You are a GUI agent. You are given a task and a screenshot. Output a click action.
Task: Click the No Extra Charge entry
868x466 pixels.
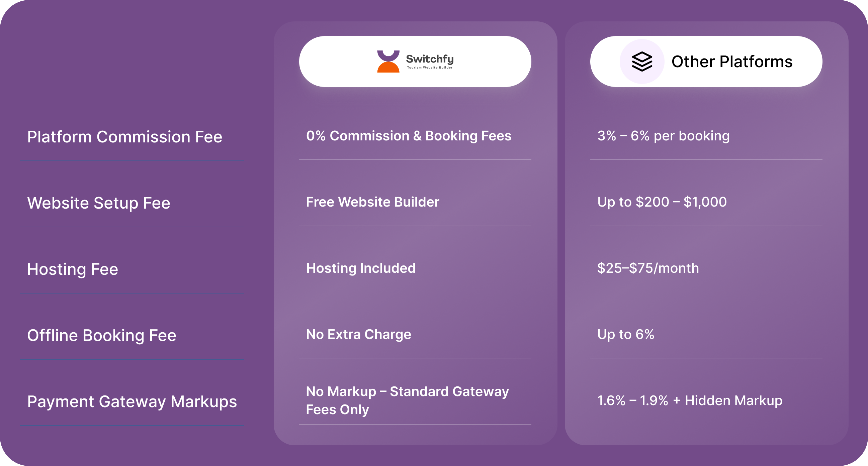click(358, 334)
